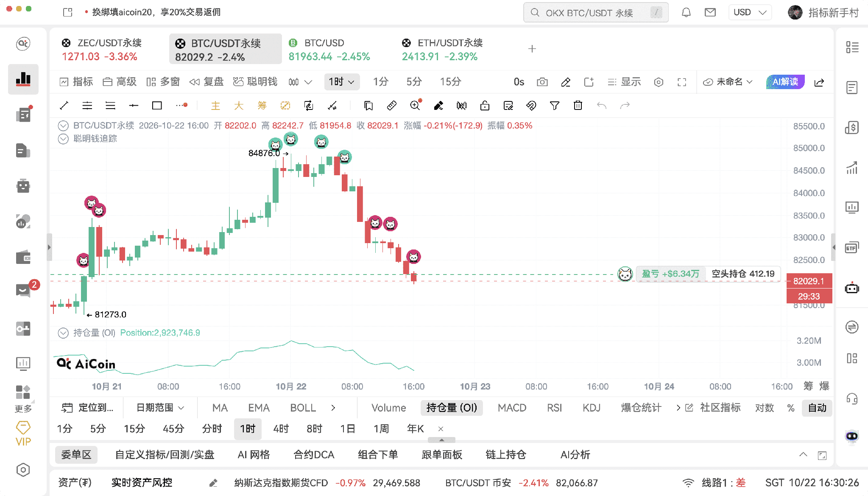Open the 链上持仓 tab
The height and width of the screenshot is (496, 868).
[506, 455]
